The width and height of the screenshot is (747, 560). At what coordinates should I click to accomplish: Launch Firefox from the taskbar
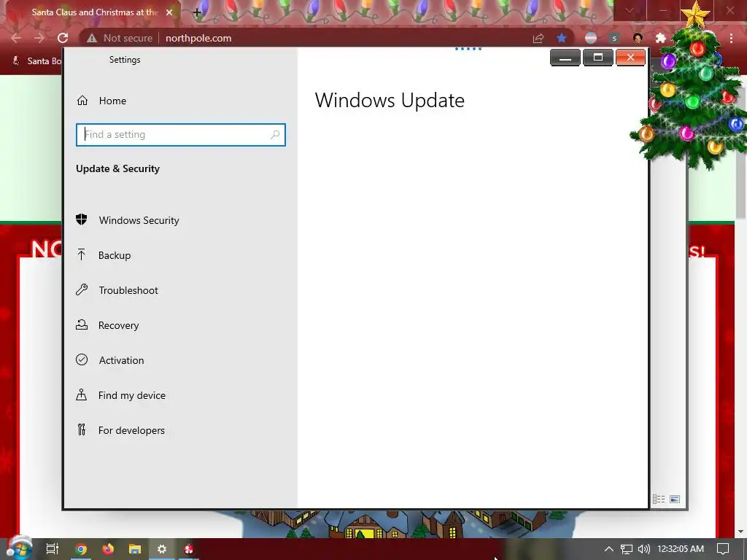(x=108, y=549)
